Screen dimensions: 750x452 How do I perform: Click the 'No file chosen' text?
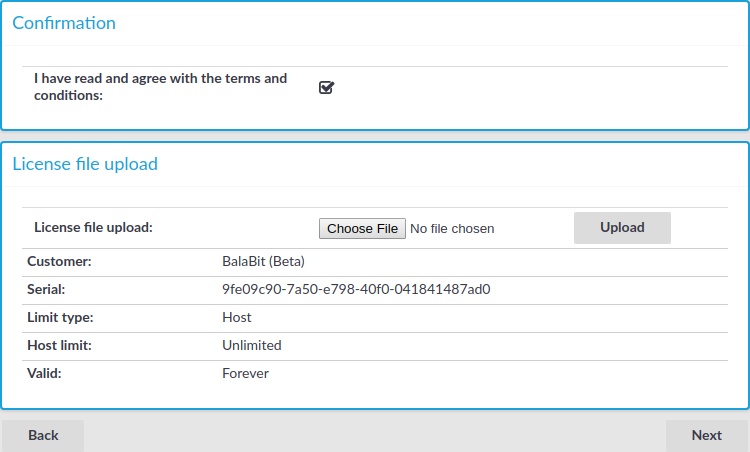point(452,229)
